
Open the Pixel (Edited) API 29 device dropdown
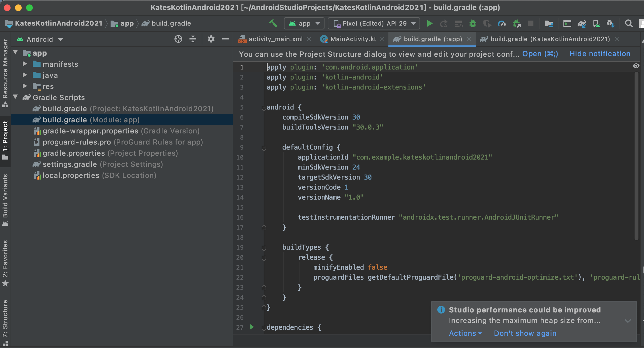tap(374, 23)
